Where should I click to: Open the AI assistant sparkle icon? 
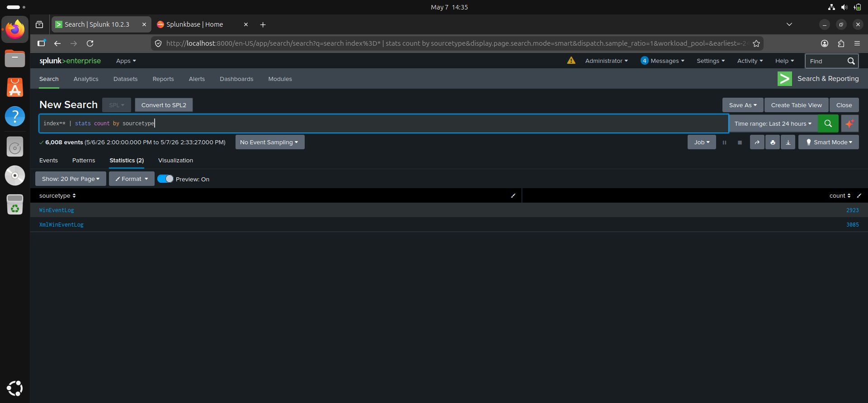tap(850, 123)
